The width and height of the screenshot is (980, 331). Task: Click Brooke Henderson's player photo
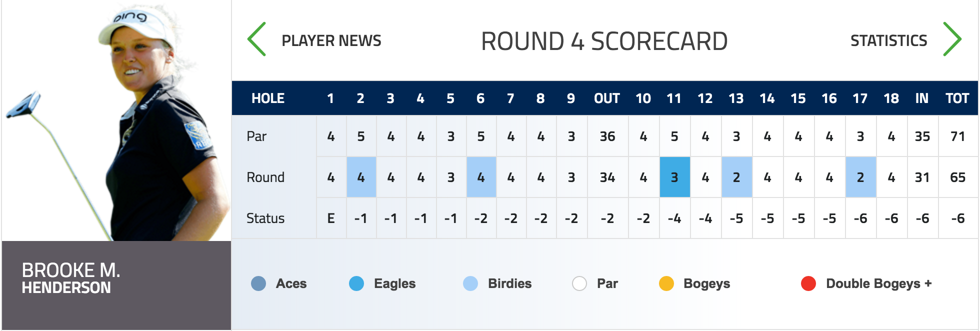click(116, 120)
